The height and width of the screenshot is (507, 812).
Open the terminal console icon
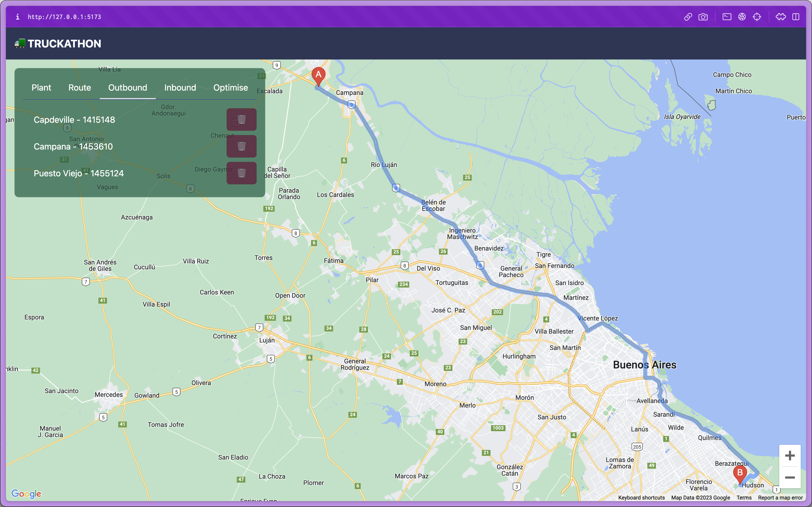[727, 17]
